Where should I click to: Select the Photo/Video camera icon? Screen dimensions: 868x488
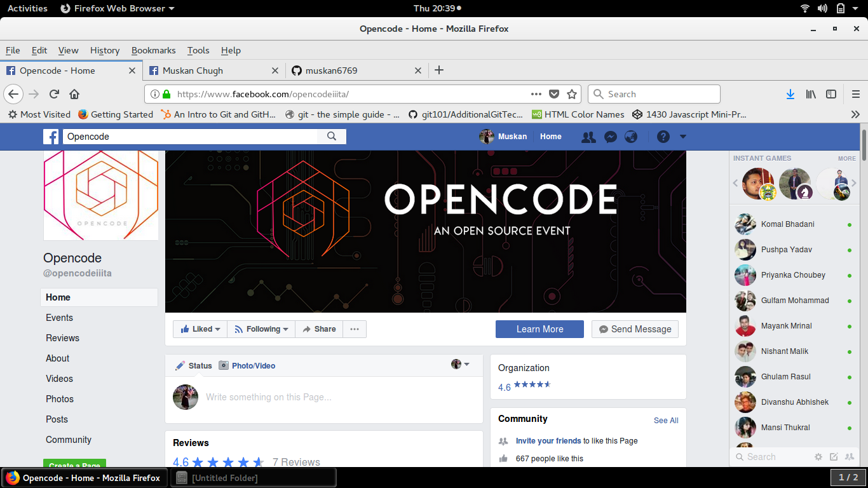tap(224, 365)
